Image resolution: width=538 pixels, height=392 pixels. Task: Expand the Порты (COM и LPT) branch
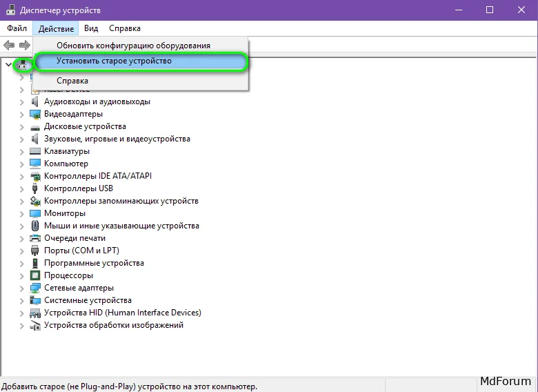(x=21, y=251)
